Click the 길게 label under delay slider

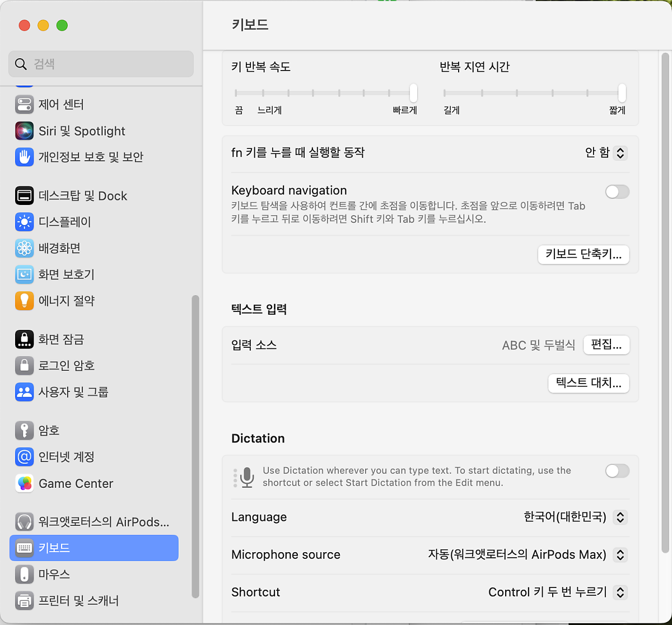pyautogui.click(x=451, y=110)
